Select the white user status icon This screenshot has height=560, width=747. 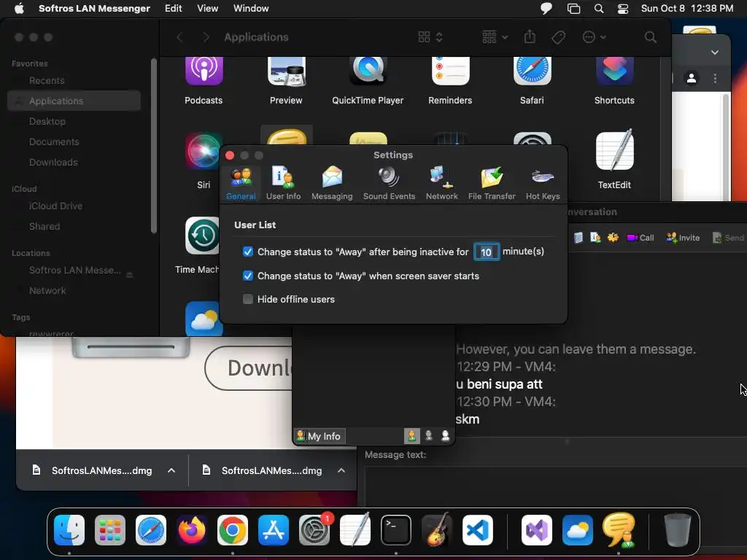point(446,436)
